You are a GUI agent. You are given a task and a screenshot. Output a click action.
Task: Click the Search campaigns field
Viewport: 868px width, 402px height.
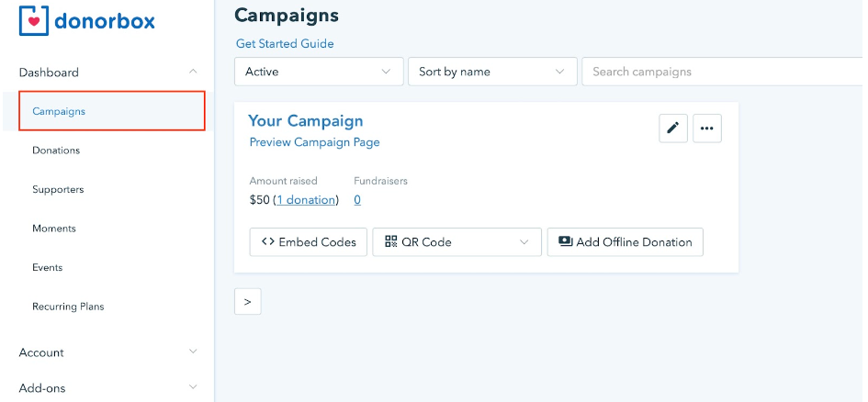(x=721, y=72)
